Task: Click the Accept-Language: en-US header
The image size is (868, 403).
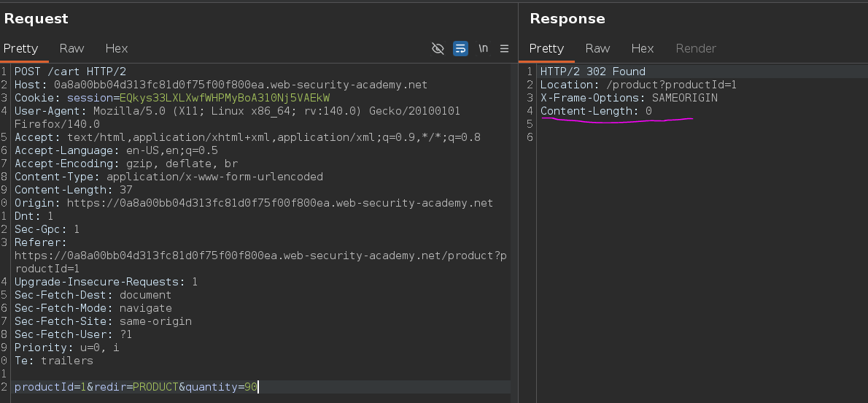Action: [116, 151]
